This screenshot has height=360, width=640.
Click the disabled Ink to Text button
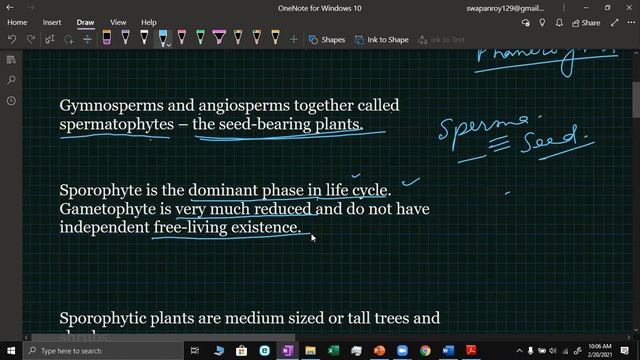click(441, 40)
